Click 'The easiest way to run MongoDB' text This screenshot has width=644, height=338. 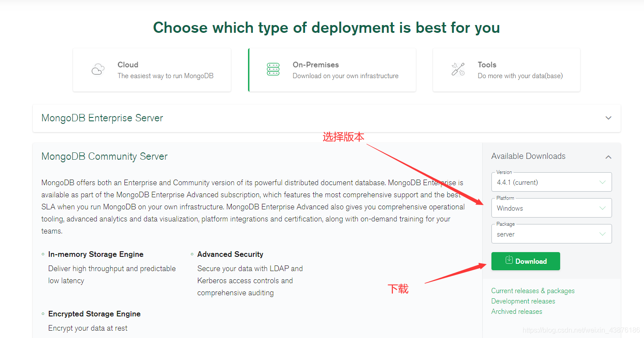[166, 76]
